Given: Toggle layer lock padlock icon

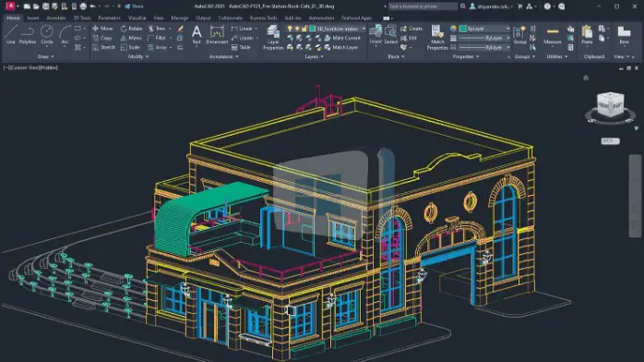Looking at the screenshot, I should pos(304,29).
